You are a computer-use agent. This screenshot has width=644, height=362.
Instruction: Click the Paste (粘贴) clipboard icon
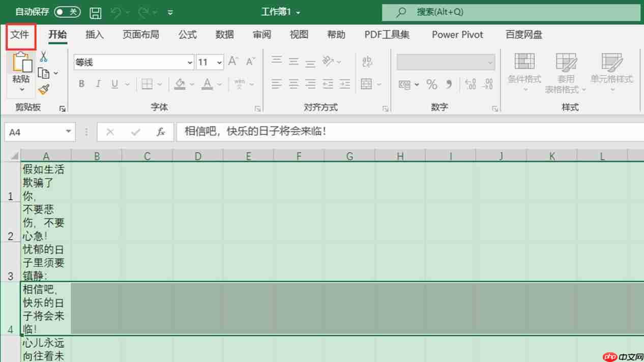[x=22, y=62]
